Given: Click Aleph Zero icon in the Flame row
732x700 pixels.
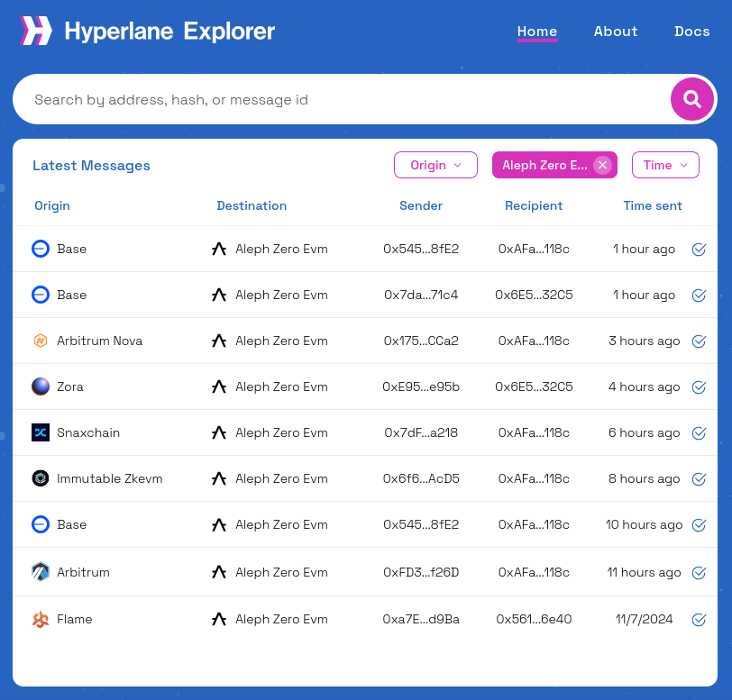Looking at the screenshot, I should pos(219,619).
